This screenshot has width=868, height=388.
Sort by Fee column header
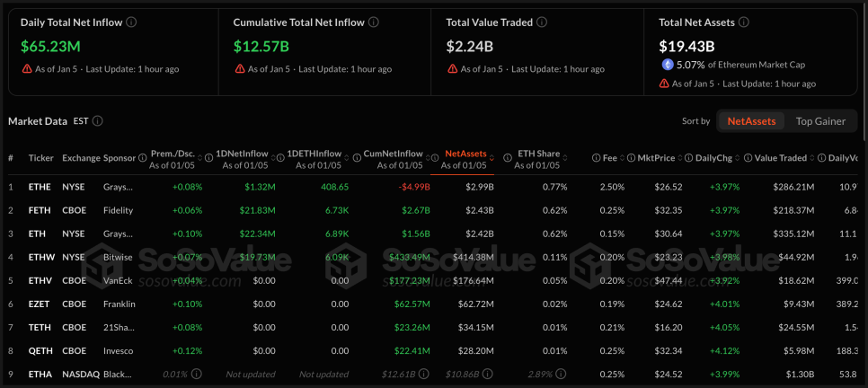pyautogui.click(x=609, y=158)
